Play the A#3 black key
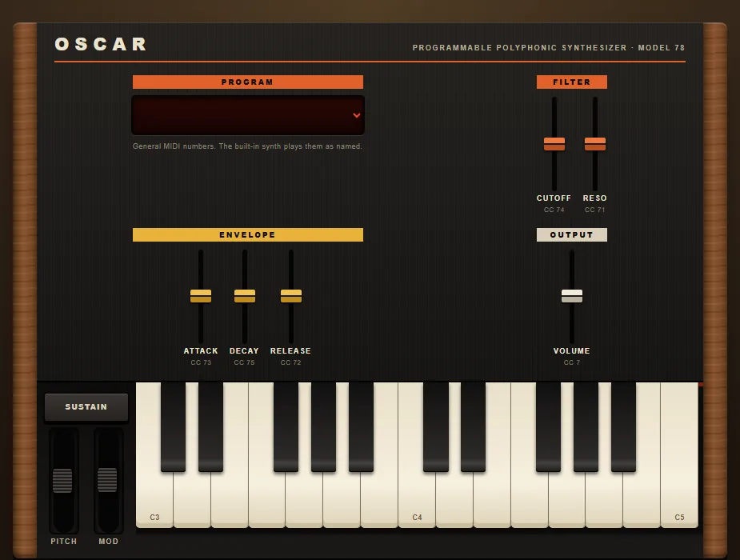Viewport: 740px width, 560px height. click(361, 426)
